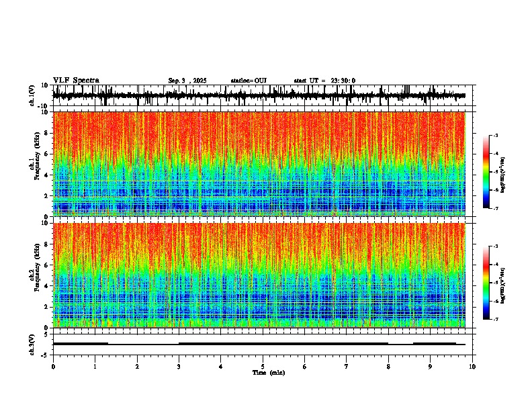Click time axis tick label 4
Viewport: 532px width, 411px height.
click(x=220, y=367)
